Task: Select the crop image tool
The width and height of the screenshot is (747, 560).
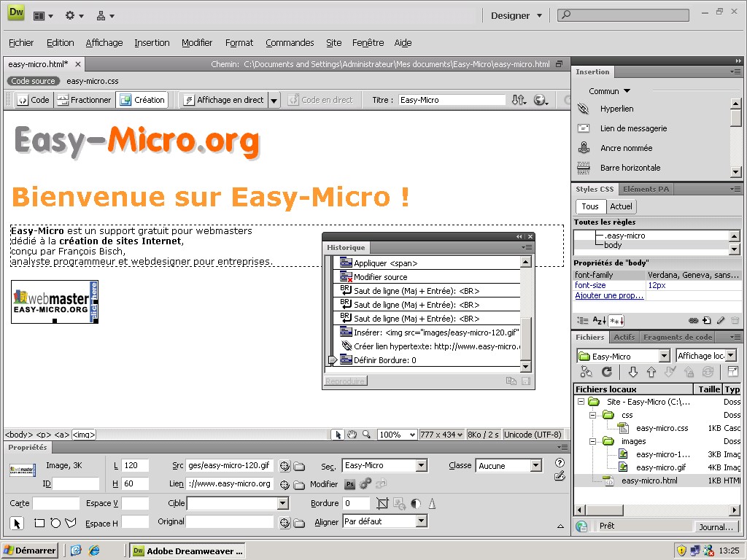Action: [x=382, y=503]
